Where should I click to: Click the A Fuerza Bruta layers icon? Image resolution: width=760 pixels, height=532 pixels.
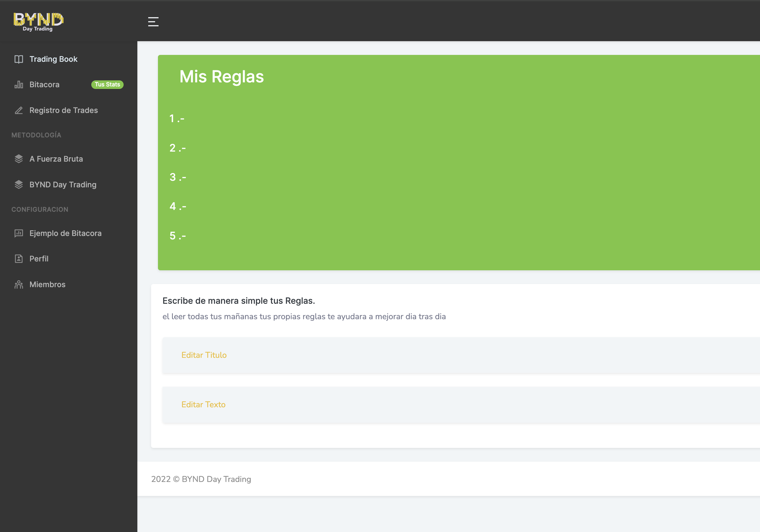pyautogui.click(x=19, y=159)
